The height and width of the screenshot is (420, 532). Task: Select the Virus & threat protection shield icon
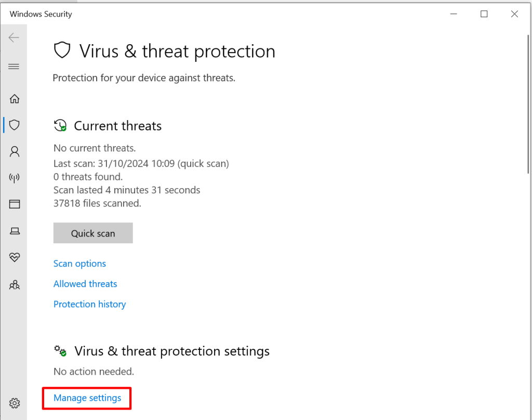pos(15,125)
